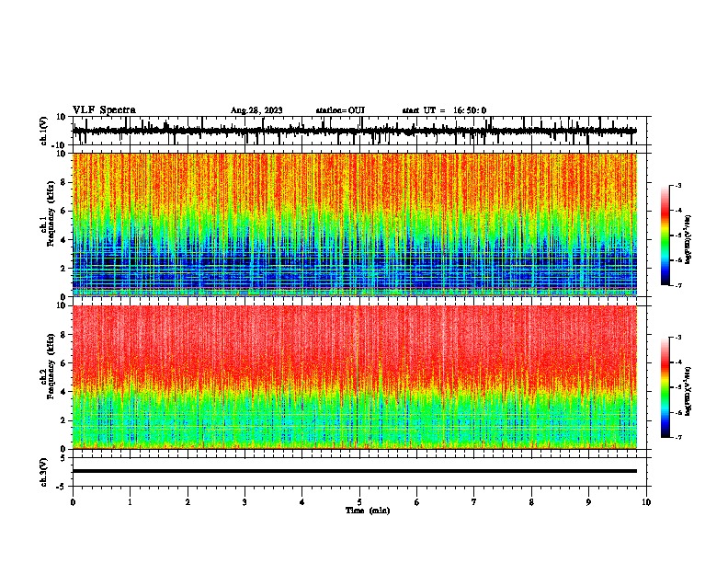
Task: Click the "-7" label on ch.2 color scale
Action: [x=677, y=438]
